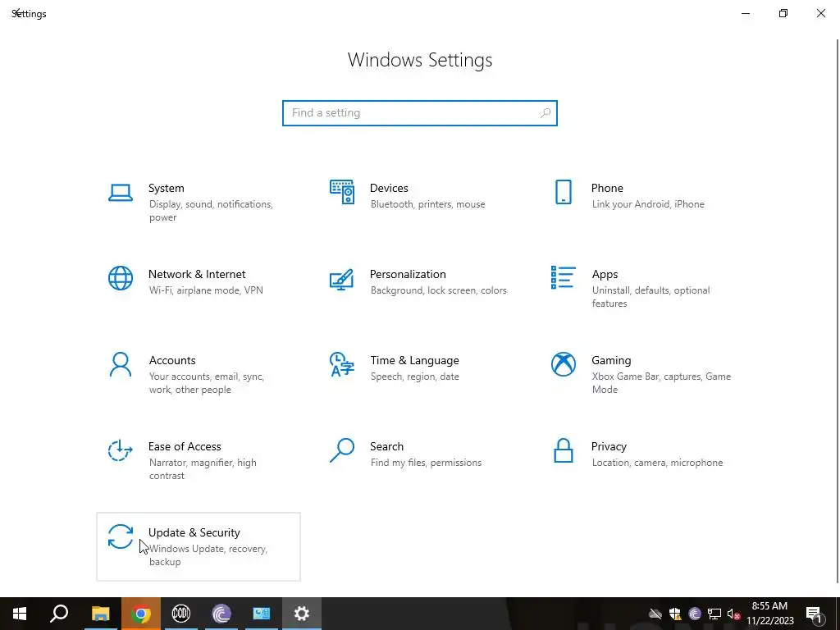Click the network status tray icon

pyautogui.click(x=714, y=614)
